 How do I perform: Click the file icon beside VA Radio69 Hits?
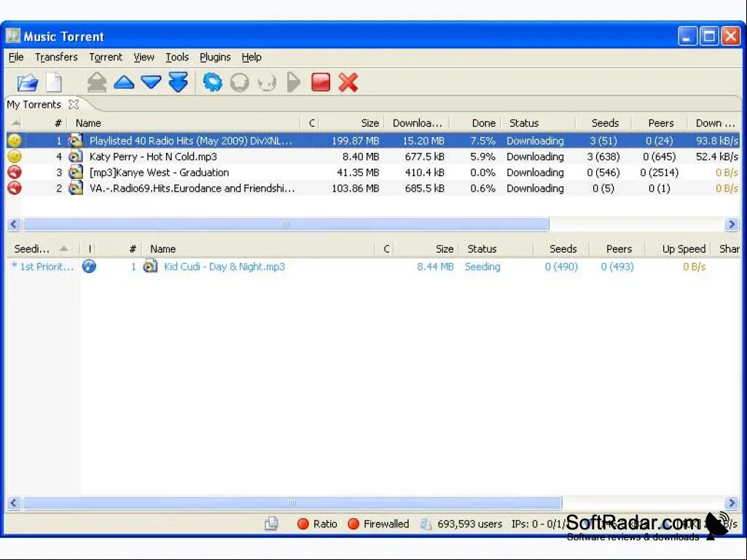point(75,188)
